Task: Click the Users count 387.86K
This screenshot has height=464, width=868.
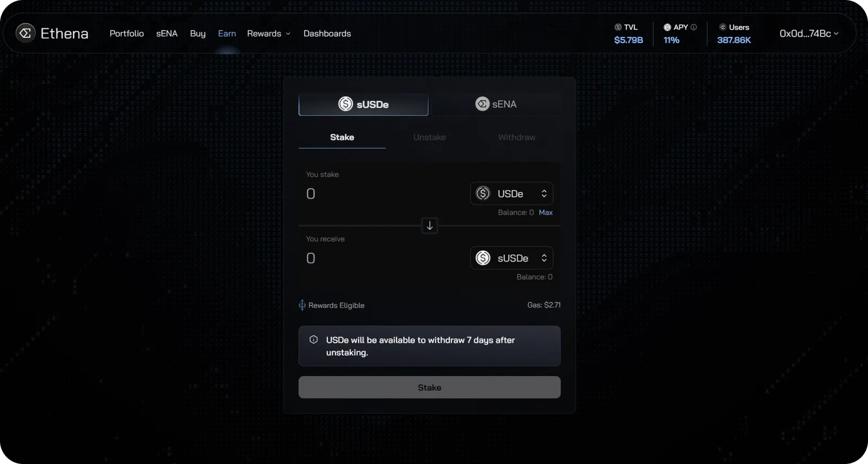Action: click(734, 40)
